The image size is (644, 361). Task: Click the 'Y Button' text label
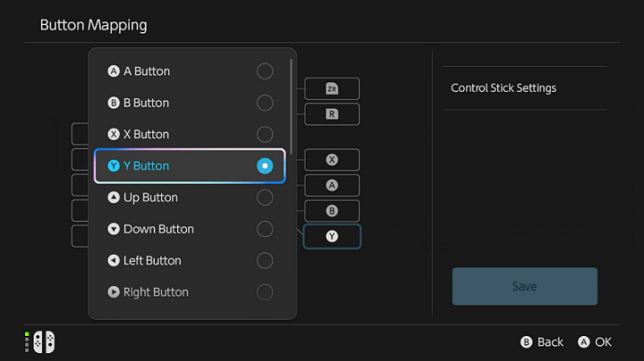tap(146, 165)
